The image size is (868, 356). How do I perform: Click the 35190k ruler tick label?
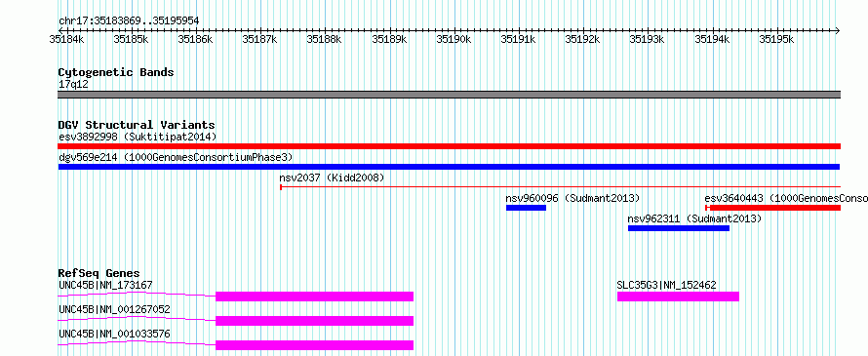coord(454,39)
